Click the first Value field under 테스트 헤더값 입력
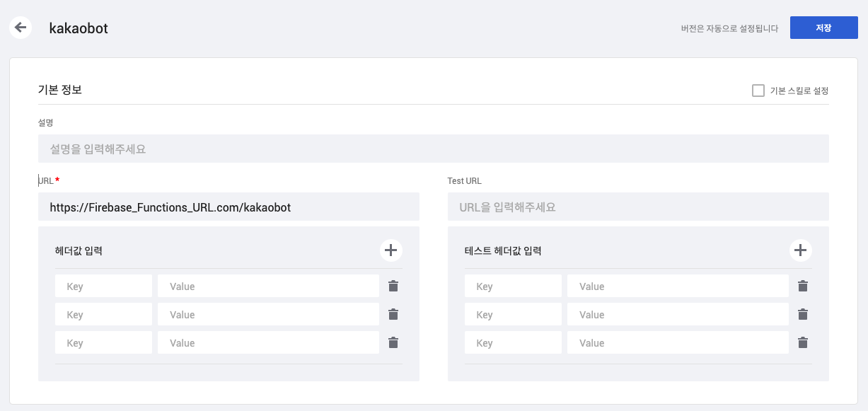868x411 pixels. tap(678, 286)
